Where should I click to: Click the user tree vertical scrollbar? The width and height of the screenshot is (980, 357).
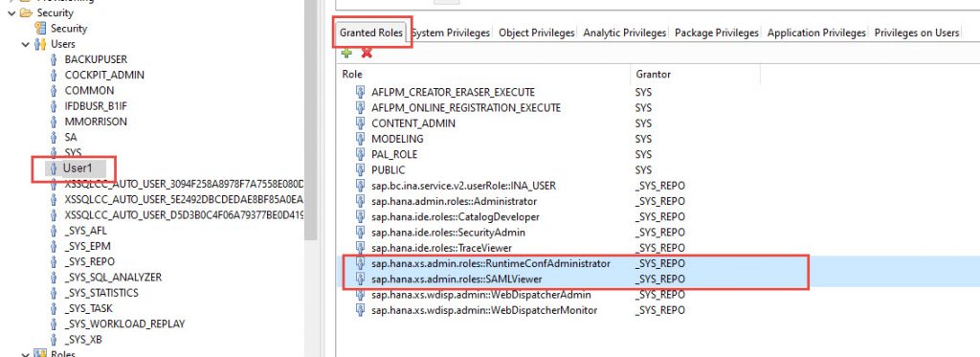311,119
